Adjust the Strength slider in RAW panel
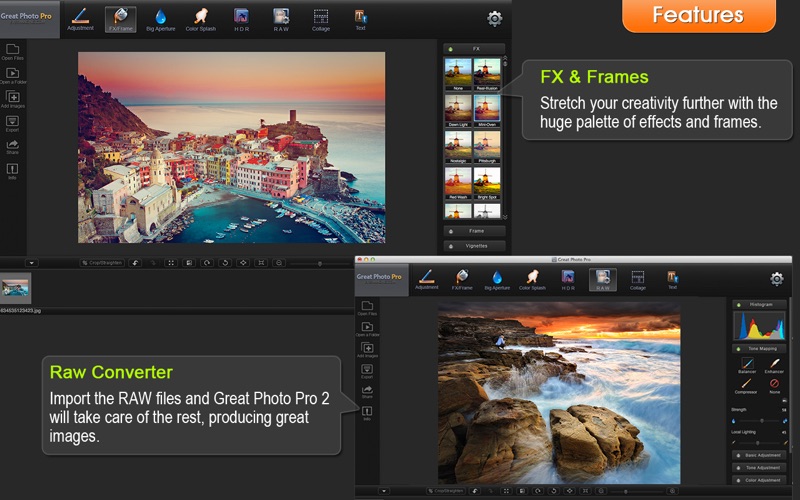Viewport: 800px width, 500px height. pos(760,421)
